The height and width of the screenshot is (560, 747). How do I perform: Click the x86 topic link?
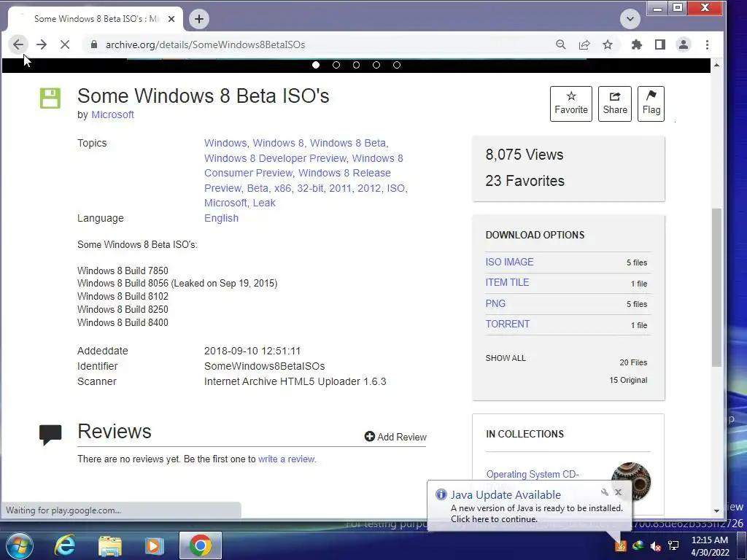click(x=282, y=188)
